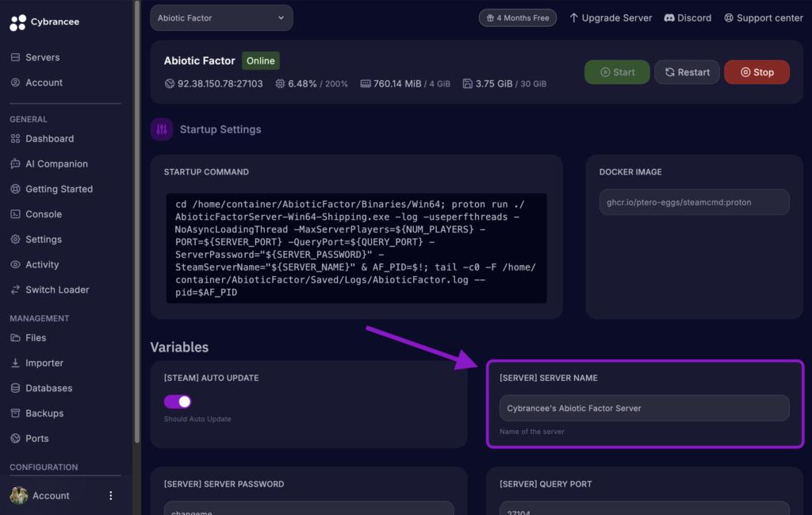Viewport: 812px width, 515px height.
Task: Open the Support center link
Action: point(764,17)
